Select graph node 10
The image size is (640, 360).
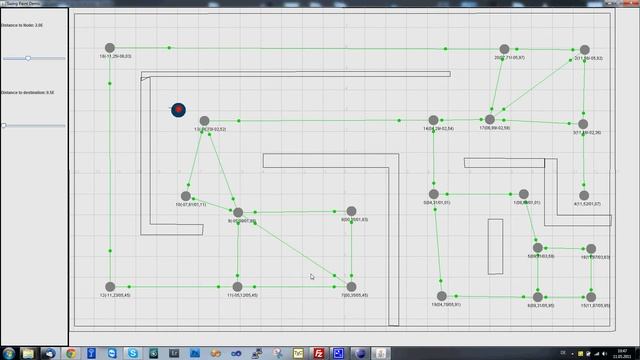click(186, 196)
